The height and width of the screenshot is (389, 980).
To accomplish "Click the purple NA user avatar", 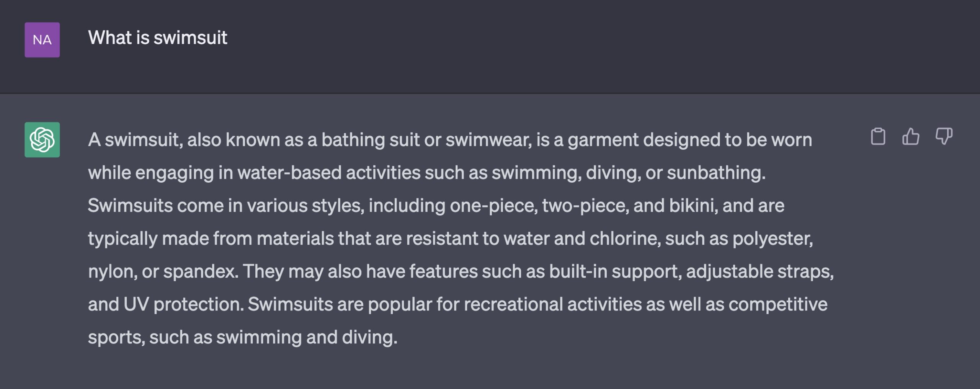I will [x=42, y=40].
